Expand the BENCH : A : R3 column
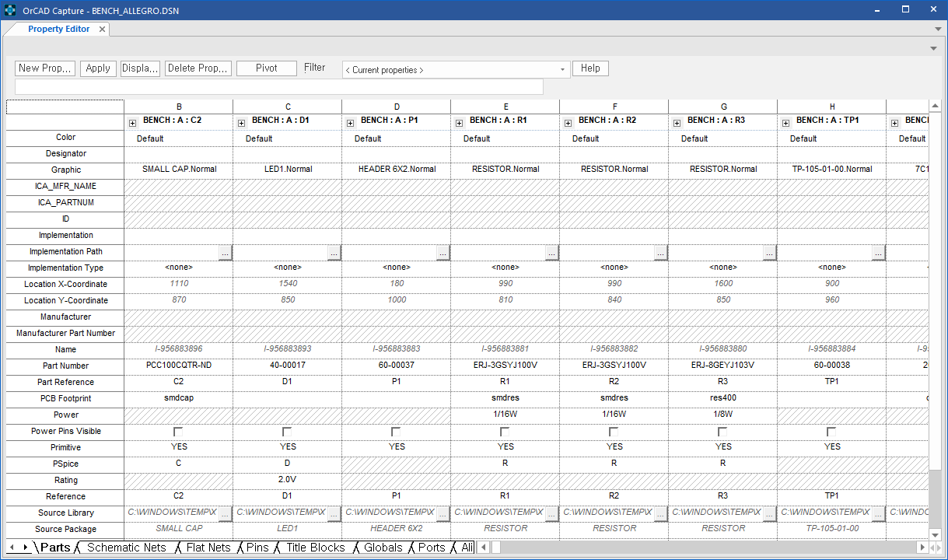The image size is (948, 560). [x=677, y=122]
